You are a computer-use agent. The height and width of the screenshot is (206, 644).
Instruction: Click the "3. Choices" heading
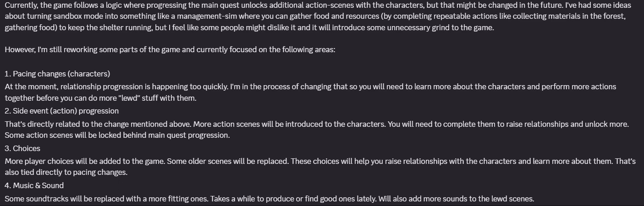coord(22,148)
